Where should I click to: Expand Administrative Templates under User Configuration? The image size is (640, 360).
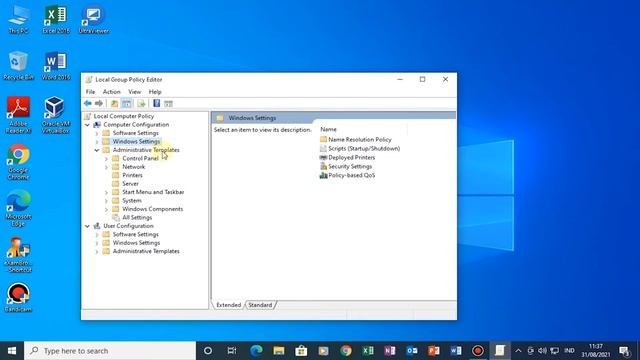click(97, 251)
